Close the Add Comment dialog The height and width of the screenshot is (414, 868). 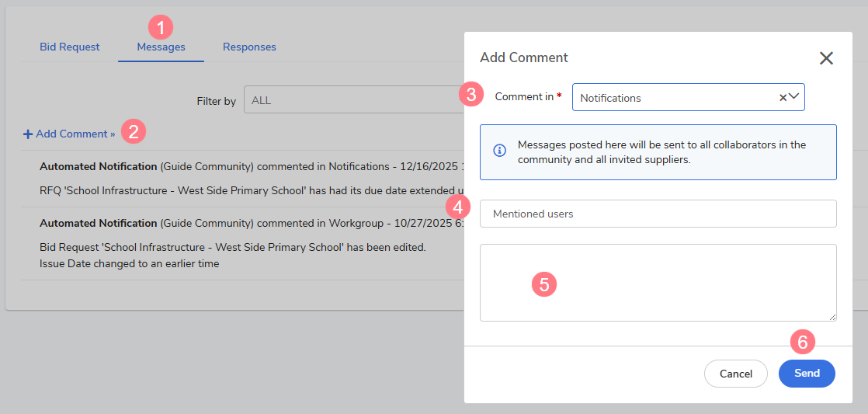click(826, 58)
